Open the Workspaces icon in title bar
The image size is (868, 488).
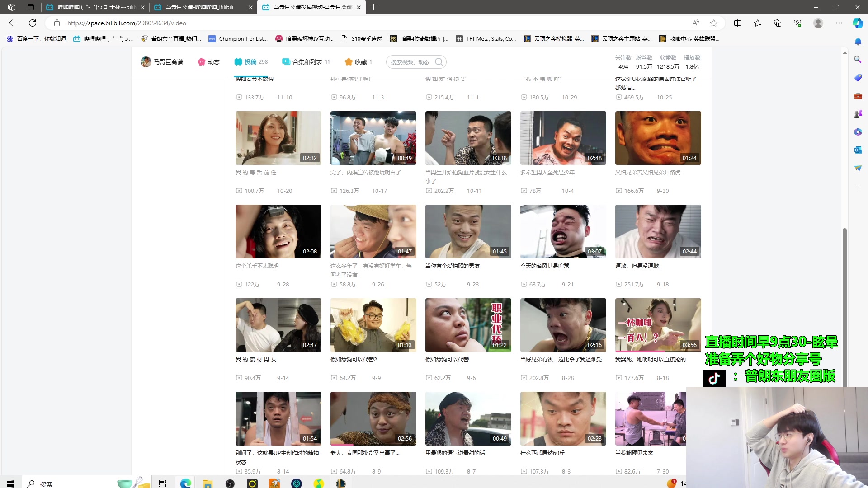point(12,7)
